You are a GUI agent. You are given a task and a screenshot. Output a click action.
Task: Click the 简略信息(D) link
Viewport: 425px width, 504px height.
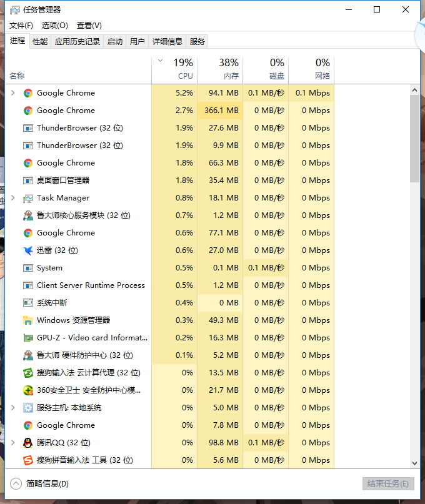point(47,483)
